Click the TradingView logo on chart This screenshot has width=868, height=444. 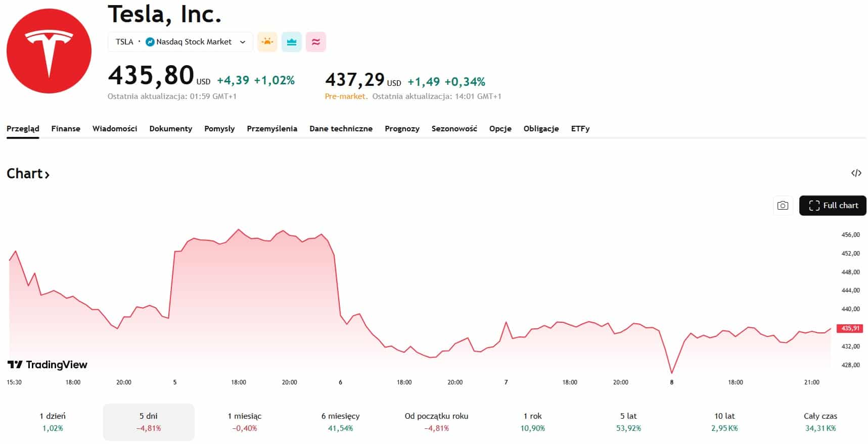click(x=48, y=365)
